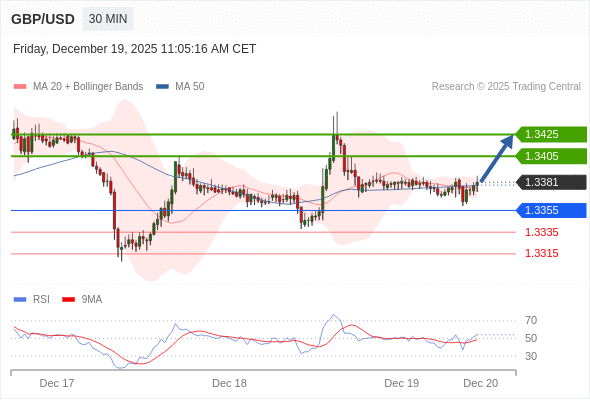This screenshot has width=590, height=400.
Task: Click the Research © 2025 Trading Central credit
Action: (506, 87)
